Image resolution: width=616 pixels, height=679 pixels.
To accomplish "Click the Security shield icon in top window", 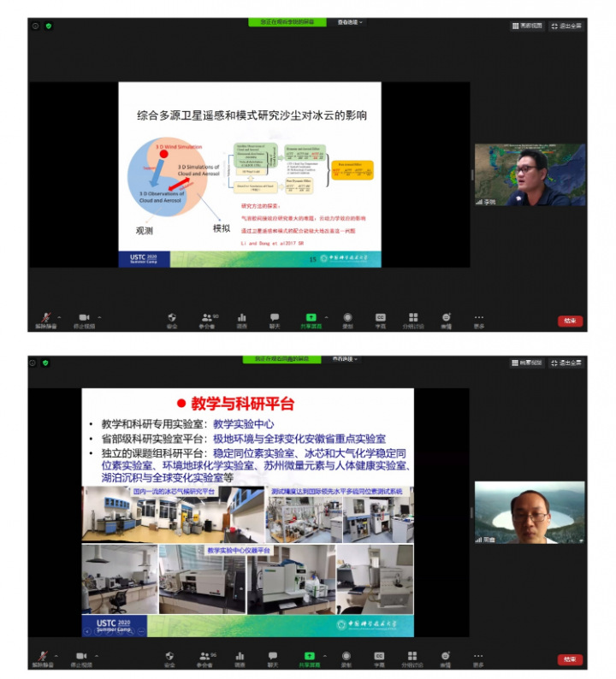I will (x=172, y=317).
